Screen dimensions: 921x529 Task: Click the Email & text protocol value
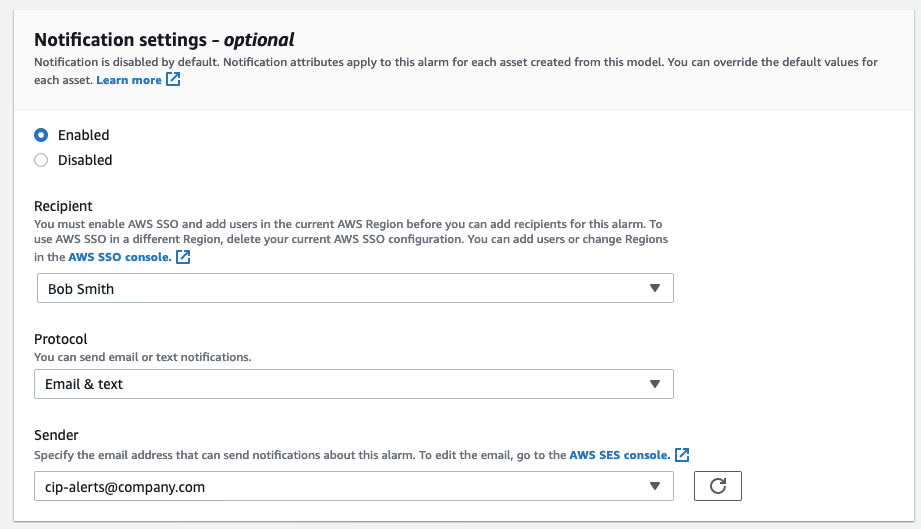click(84, 384)
